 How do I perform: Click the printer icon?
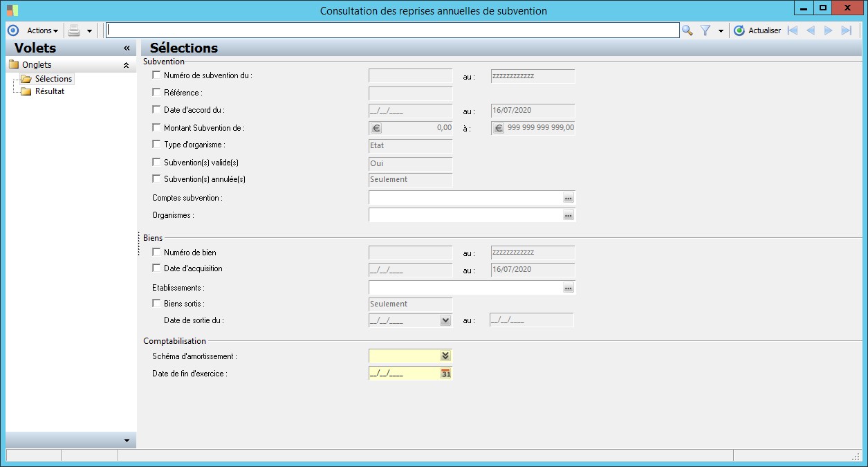pos(75,30)
